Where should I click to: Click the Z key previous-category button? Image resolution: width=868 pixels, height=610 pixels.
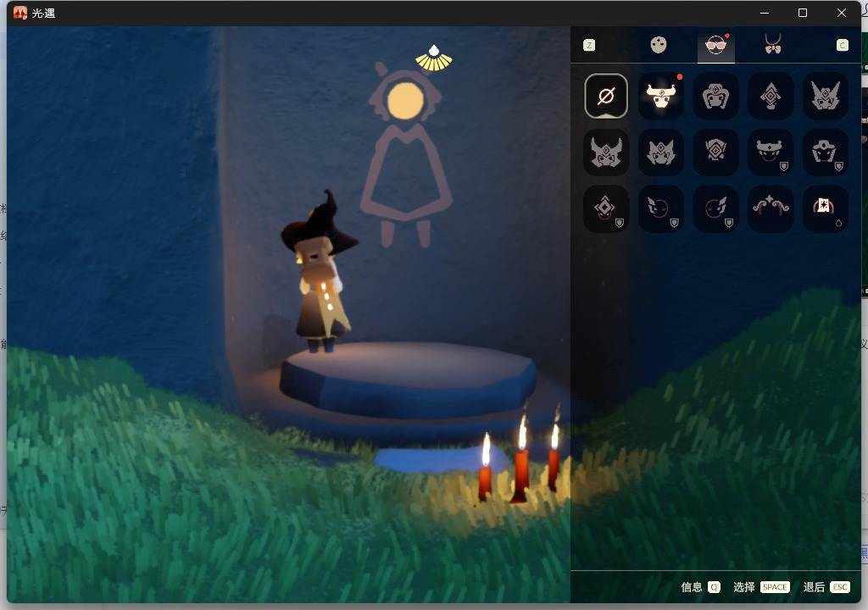point(589,46)
